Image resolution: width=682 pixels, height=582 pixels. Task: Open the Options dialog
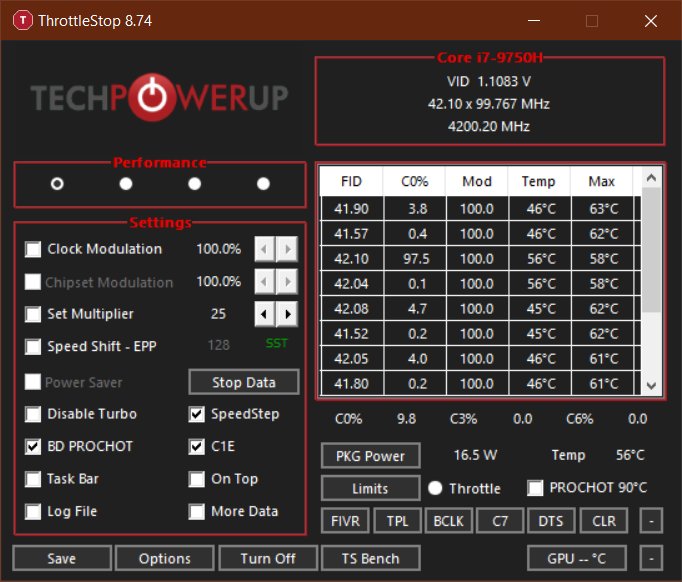click(165, 558)
